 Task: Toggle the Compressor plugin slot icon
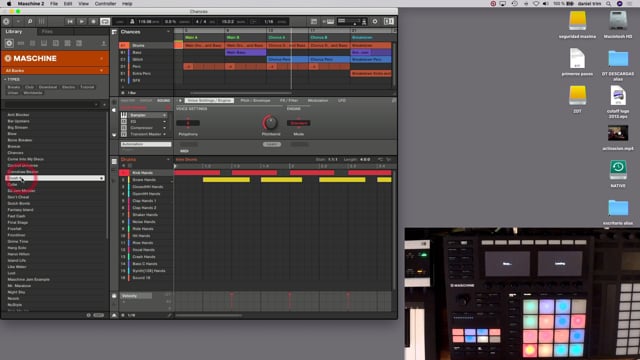(x=124, y=128)
